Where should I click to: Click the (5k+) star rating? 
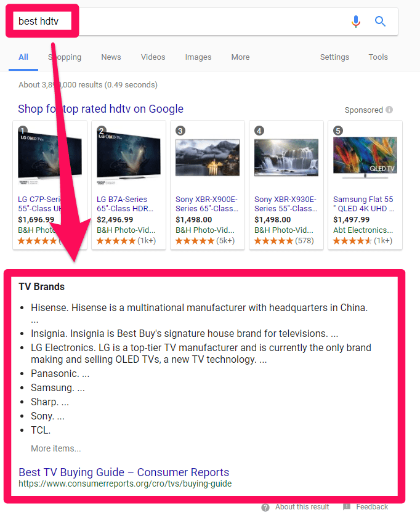(205, 241)
